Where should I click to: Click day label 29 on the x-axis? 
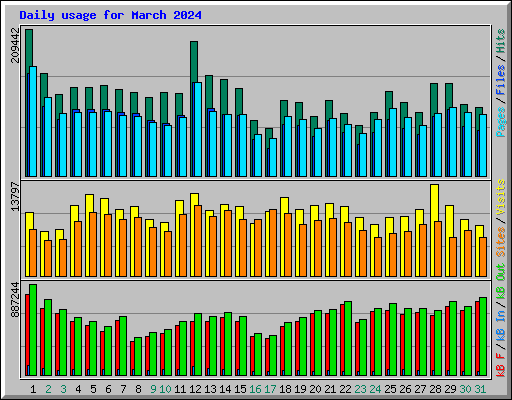click(450, 389)
